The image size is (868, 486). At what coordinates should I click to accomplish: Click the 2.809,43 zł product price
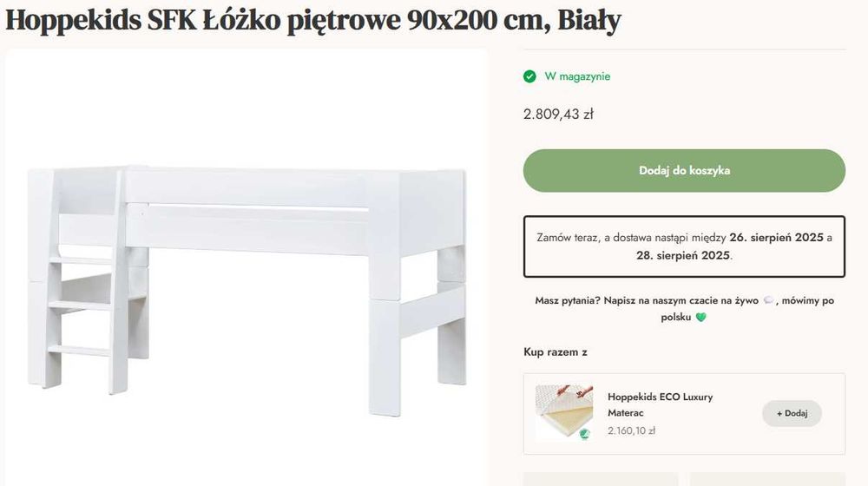(x=558, y=114)
